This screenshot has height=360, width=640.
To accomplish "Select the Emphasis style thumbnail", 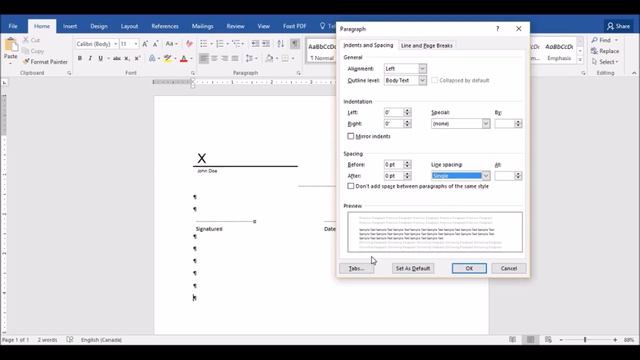I will tap(559, 51).
